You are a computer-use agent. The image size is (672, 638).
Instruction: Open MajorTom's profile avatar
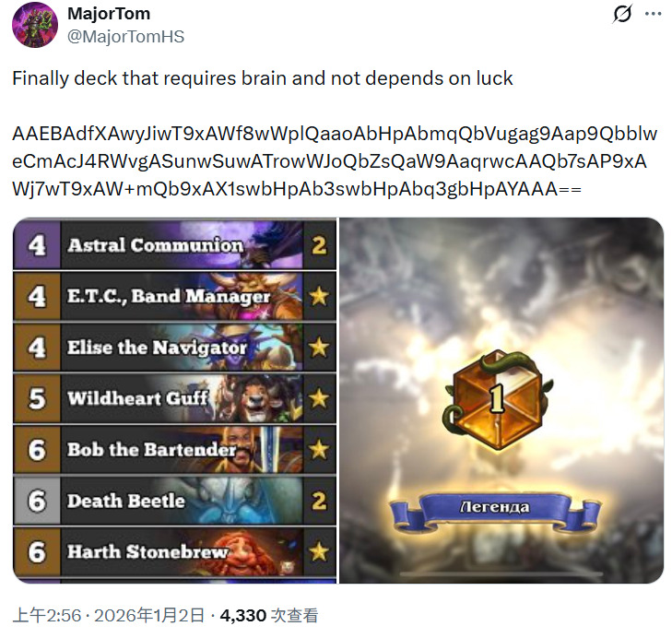35,25
